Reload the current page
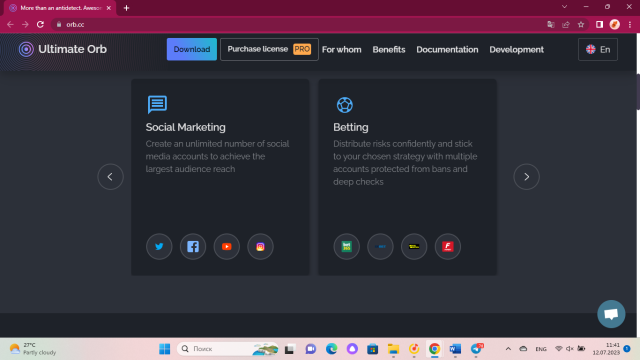This screenshot has height=360, width=640. (x=40, y=24)
